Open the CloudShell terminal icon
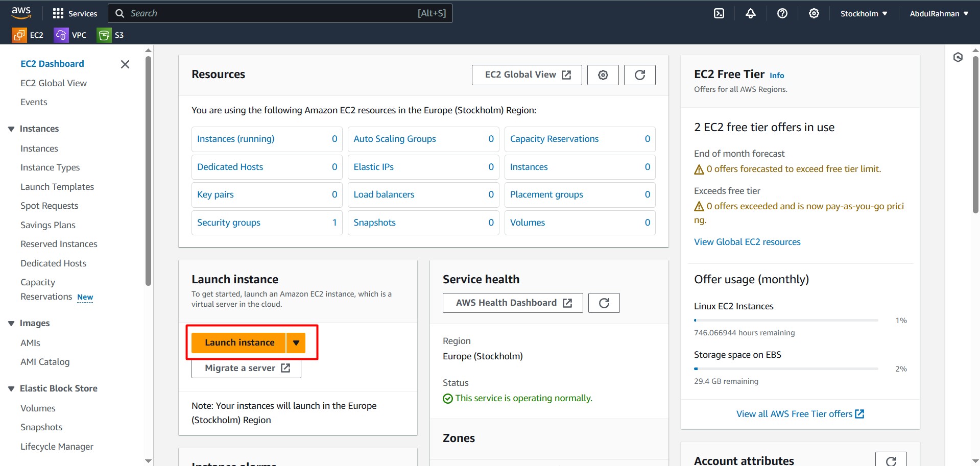Screen dimensions: 980x466 pyautogui.click(x=719, y=13)
